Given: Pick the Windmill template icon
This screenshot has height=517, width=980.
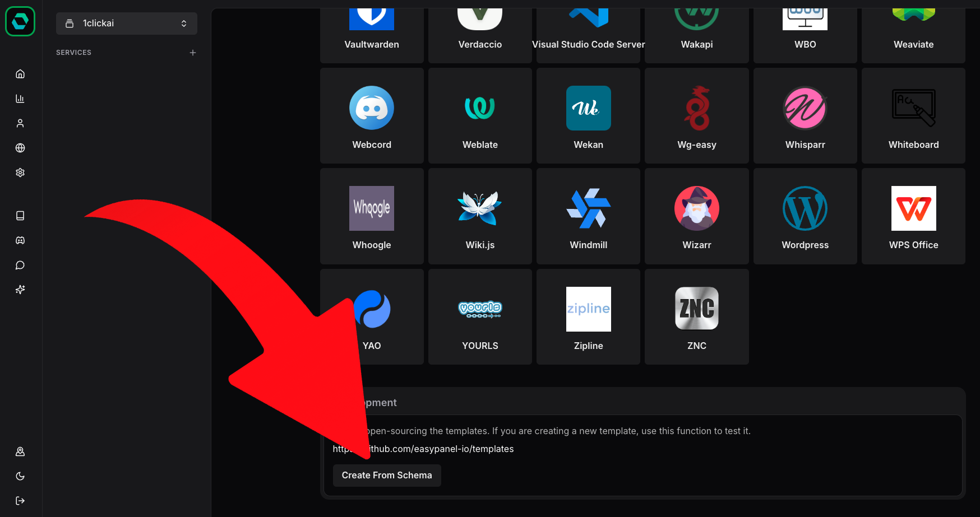Looking at the screenshot, I should [589, 208].
